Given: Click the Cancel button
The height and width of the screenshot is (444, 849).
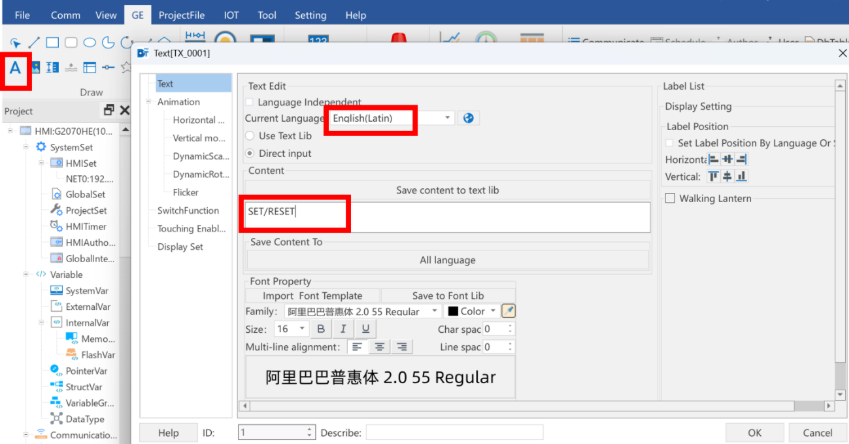Looking at the screenshot, I should [x=817, y=433].
